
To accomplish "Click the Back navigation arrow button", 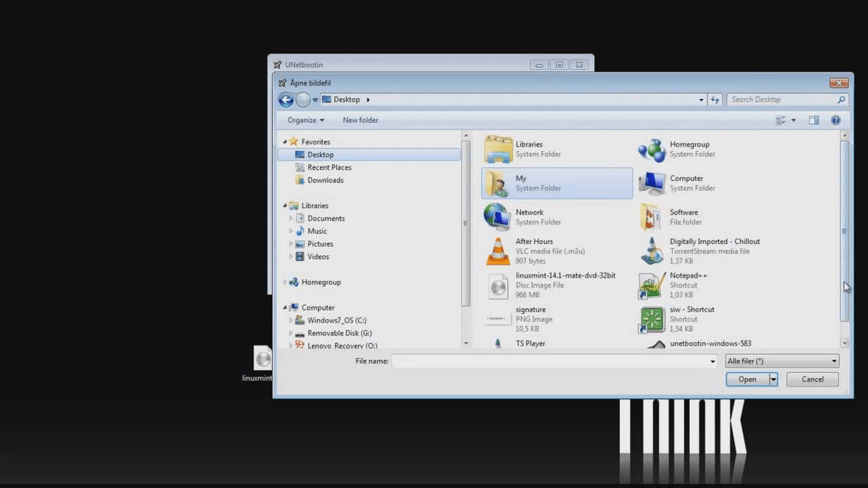I will [286, 100].
